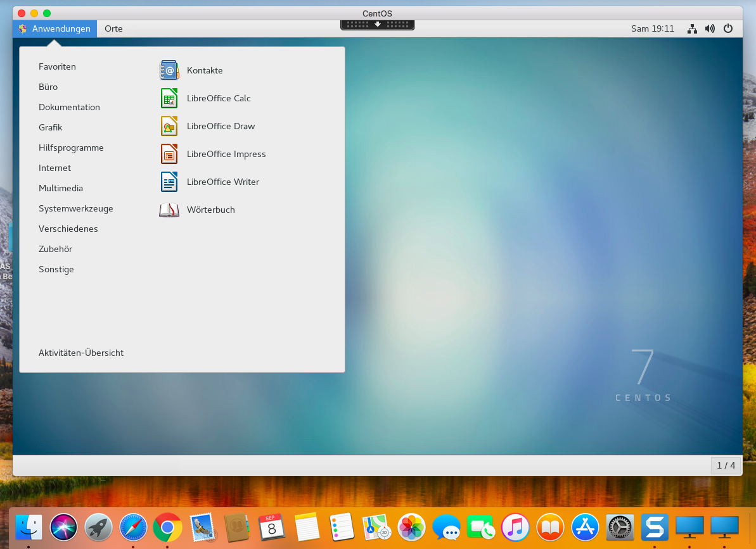756x549 pixels.
Task: Browse the Internet category
Action: tap(54, 168)
